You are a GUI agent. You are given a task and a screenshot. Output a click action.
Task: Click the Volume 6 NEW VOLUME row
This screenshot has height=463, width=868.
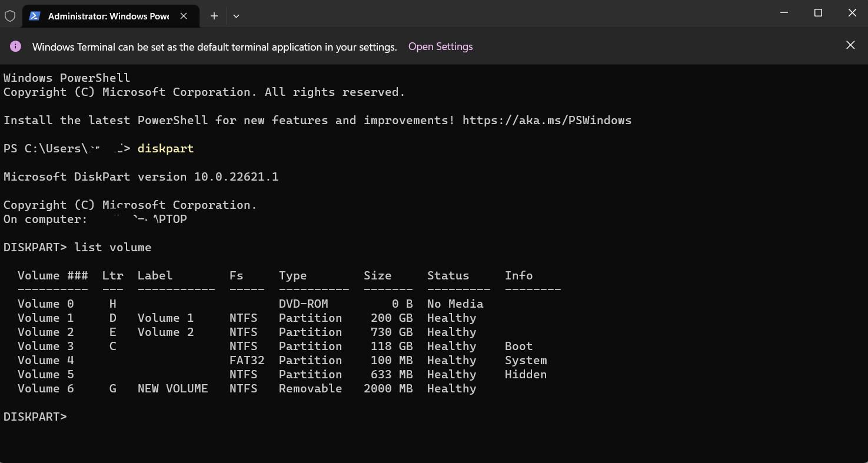point(173,388)
